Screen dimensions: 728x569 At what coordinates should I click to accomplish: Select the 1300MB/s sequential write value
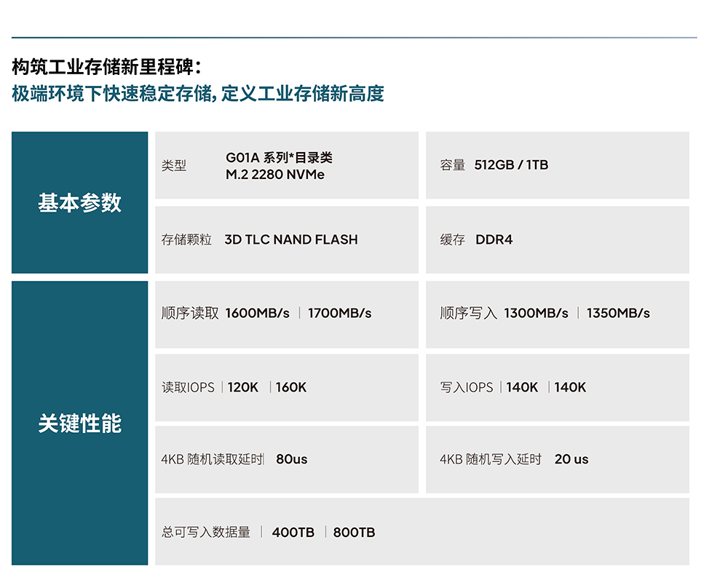[536, 314]
